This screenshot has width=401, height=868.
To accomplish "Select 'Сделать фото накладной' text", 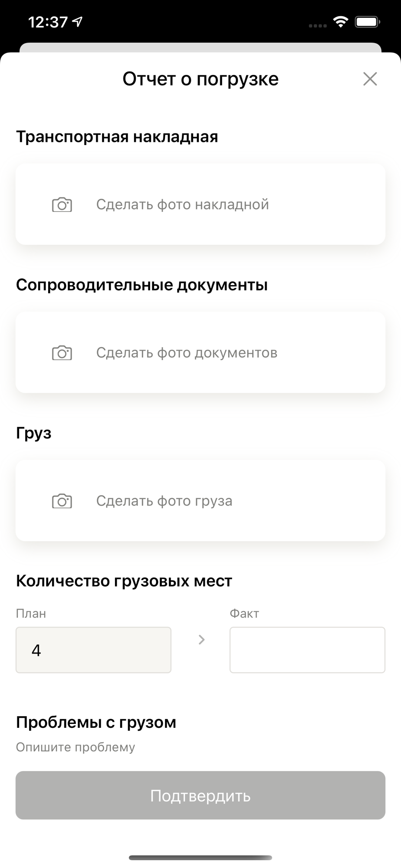I will pyautogui.click(x=182, y=204).
